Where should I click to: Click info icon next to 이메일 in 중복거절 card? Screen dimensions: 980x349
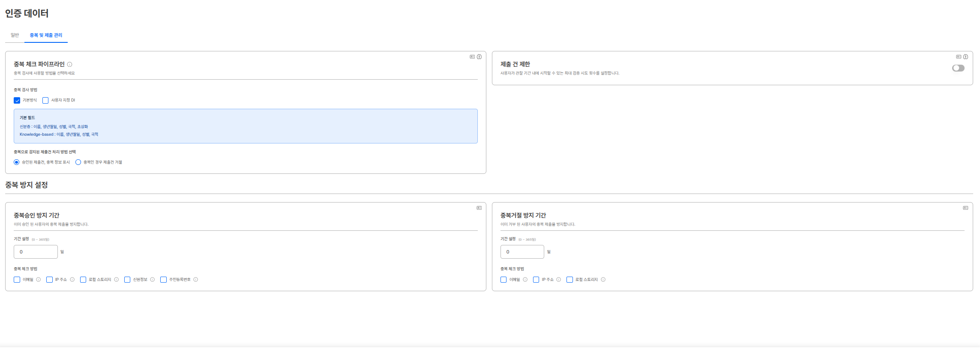525,280
